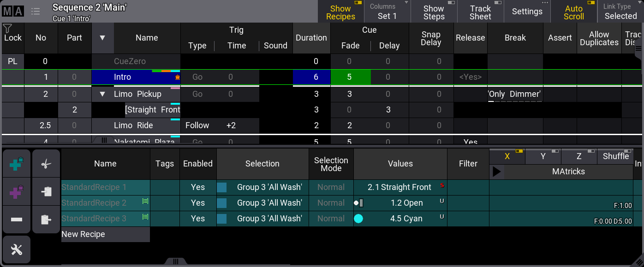Click the CueZero name cell
The height and width of the screenshot is (267, 644).
136,61
